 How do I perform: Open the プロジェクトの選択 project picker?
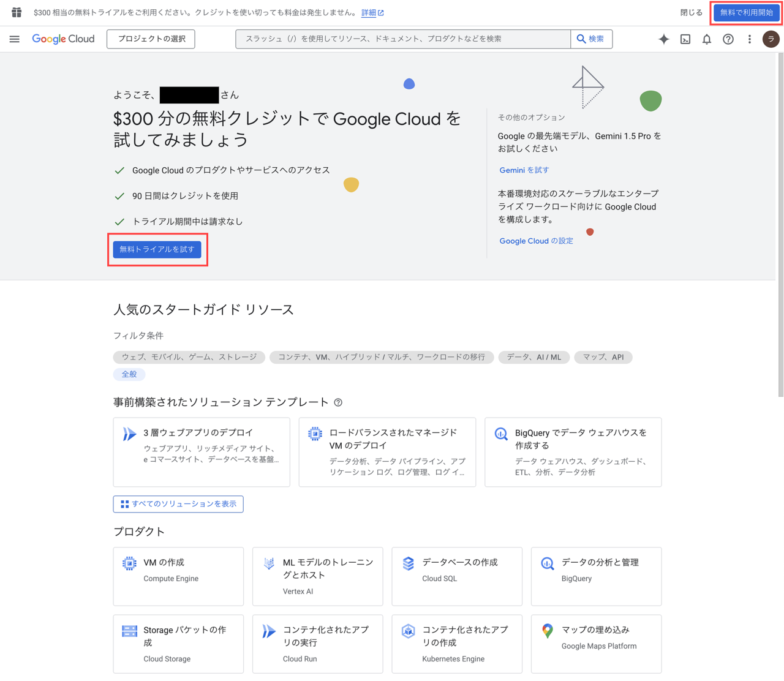[151, 39]
